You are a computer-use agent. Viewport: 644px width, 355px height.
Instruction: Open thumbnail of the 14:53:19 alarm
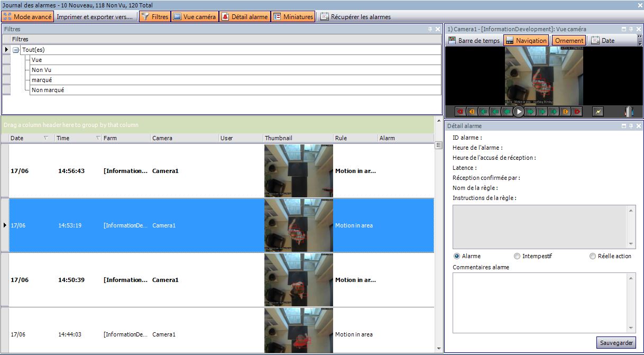(299, 225)
